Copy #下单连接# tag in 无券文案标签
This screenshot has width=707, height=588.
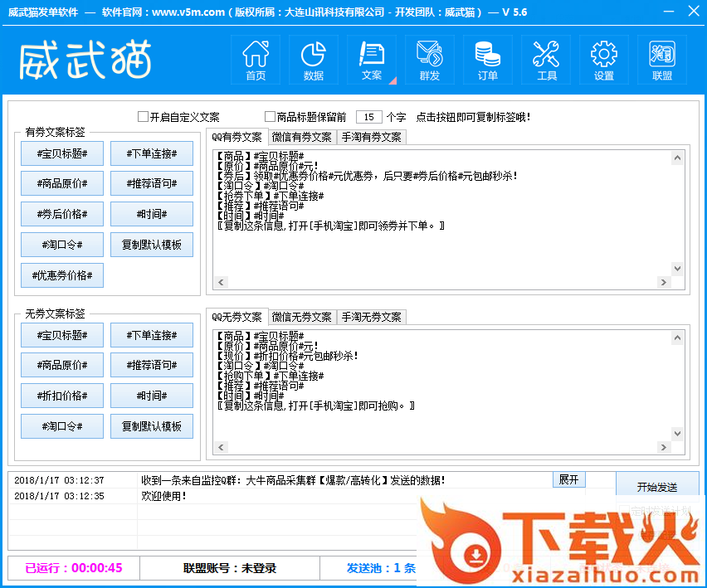tap(152, 335)
